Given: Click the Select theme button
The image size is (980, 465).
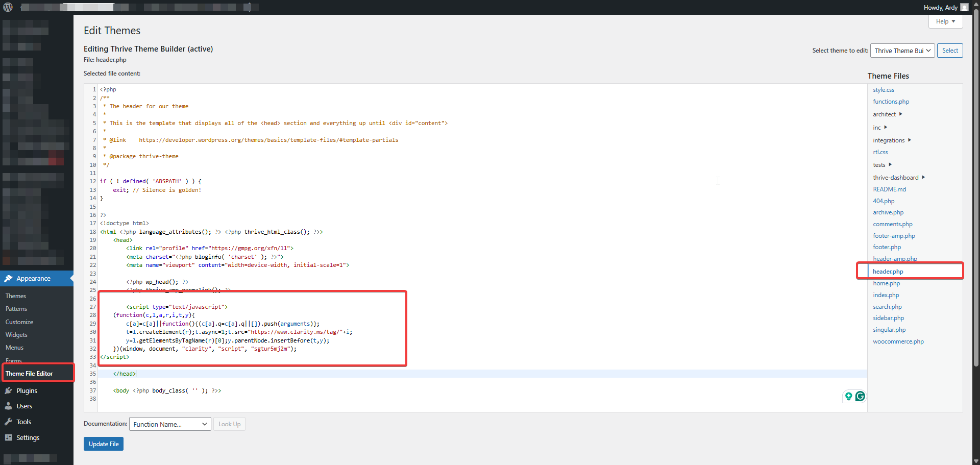Looking at the screenshot, I should [950, 51].
